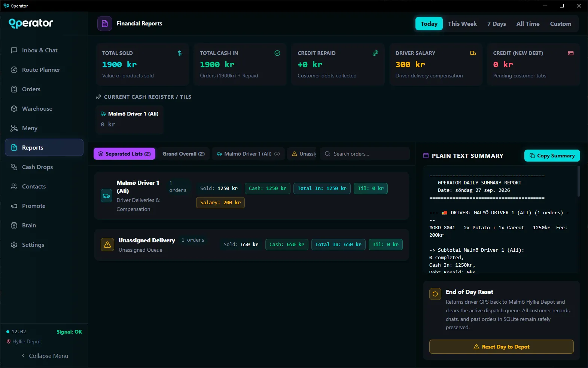Click the Brain icon in sidebar
The image size is (588, 368).
point(14,225)
